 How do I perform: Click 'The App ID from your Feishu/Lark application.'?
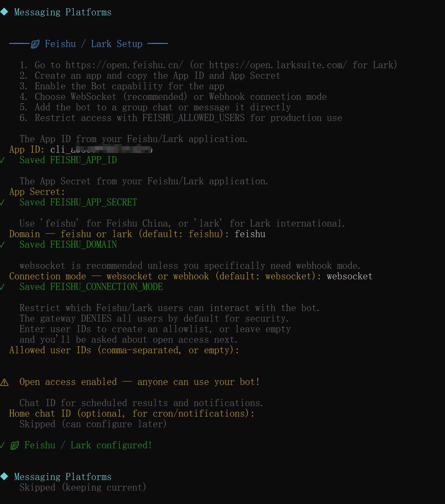click(133, 139)
